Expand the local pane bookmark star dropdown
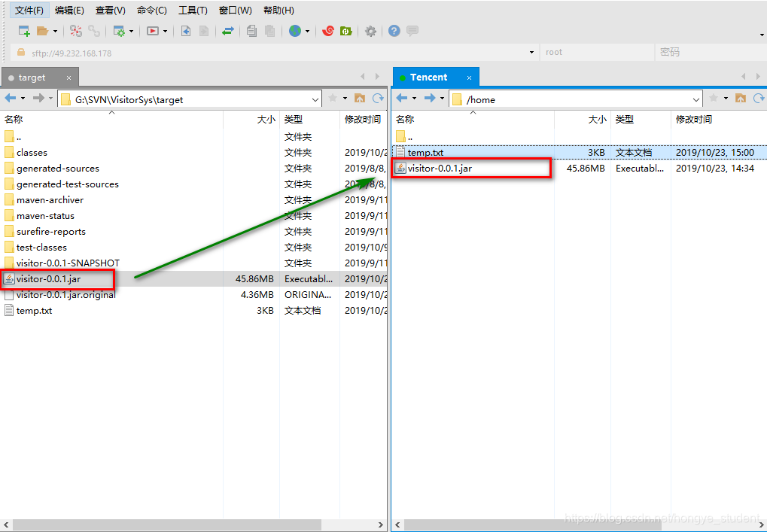767x532 pixels. [x=345, y=99]
